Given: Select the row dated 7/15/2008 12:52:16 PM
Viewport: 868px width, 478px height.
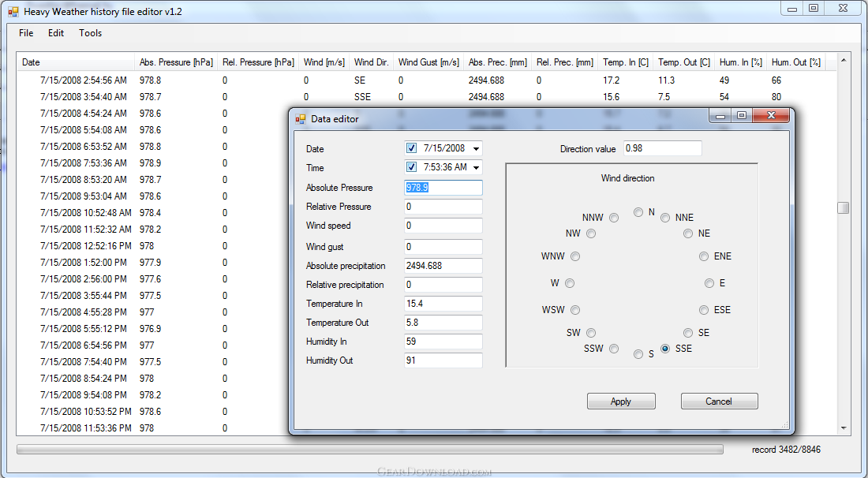Looking at the screenshot, I should tap(153, 245).
